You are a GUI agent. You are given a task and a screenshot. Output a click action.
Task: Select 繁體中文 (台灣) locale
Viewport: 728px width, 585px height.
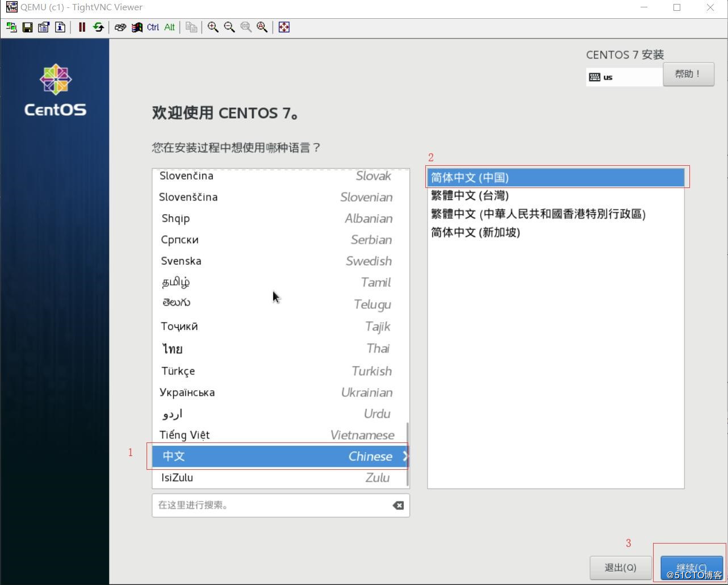pos(470,196)
